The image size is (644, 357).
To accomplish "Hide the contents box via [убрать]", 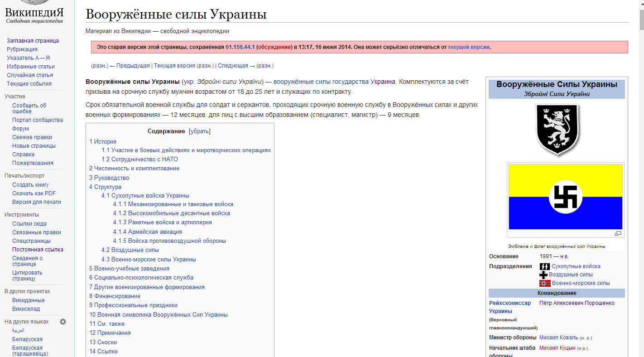I will (x=200, y=131).
